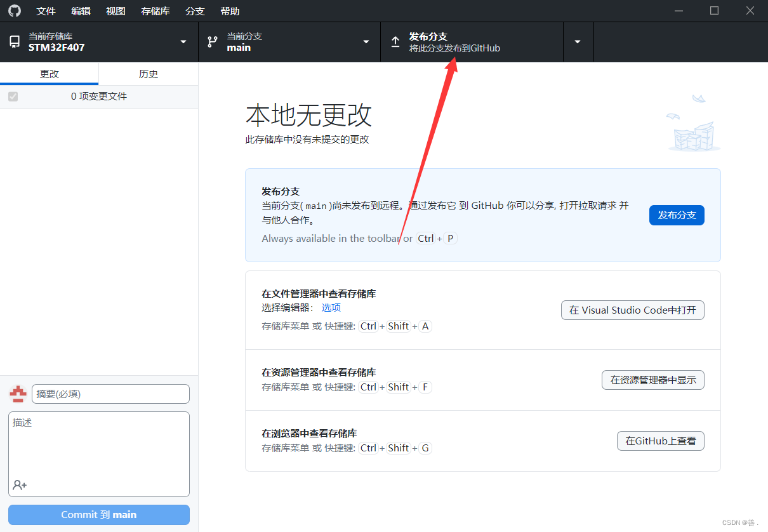
Task: Click 在GitHub上查看 button
Action: 661,441
